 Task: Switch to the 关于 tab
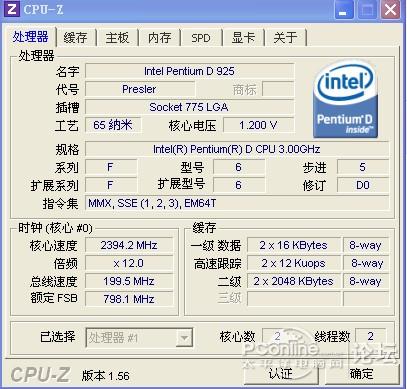tap(285, 37)
